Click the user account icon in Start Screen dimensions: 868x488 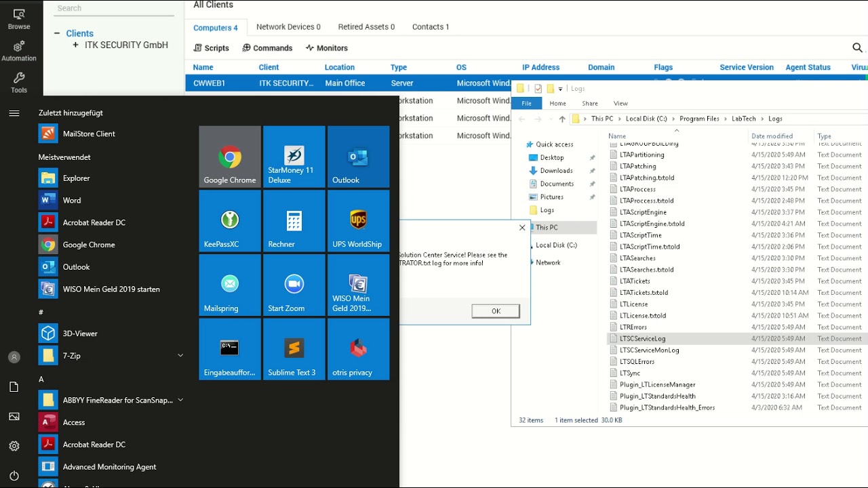(14, 357)
